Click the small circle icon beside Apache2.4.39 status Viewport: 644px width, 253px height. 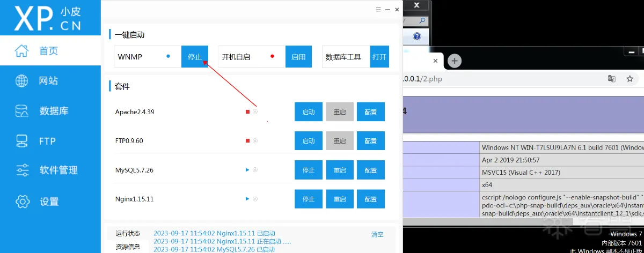point(255,112)
